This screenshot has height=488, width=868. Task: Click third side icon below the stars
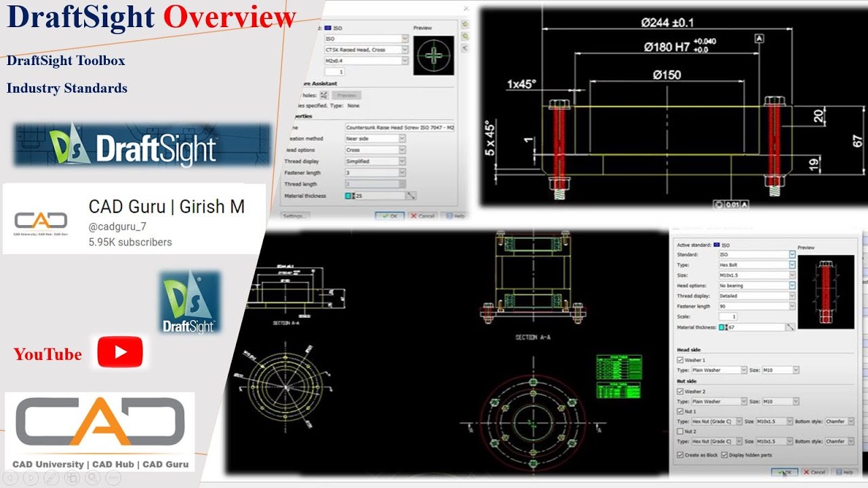coord(465,47)
